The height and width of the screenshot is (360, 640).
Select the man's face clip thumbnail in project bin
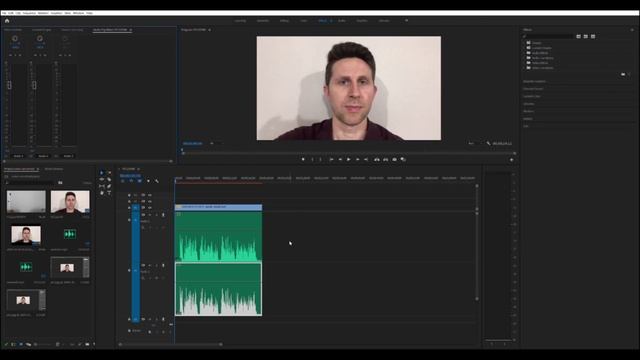click(x=70, y=202)
